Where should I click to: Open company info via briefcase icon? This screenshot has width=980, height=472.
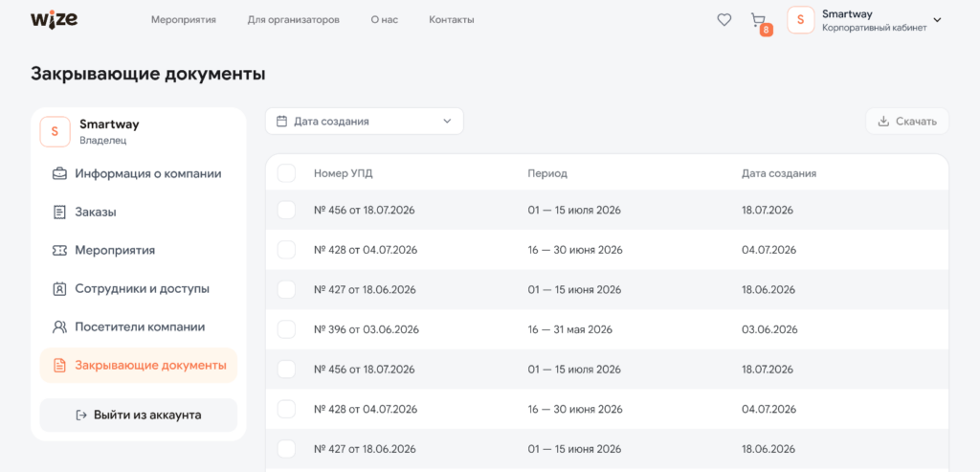pyautogui.click(x=59, y=174)
